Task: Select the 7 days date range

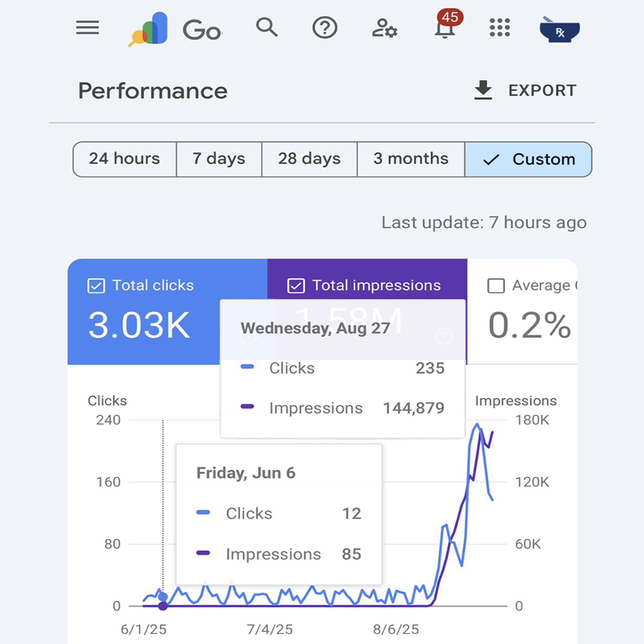Action: pos(219,159)
